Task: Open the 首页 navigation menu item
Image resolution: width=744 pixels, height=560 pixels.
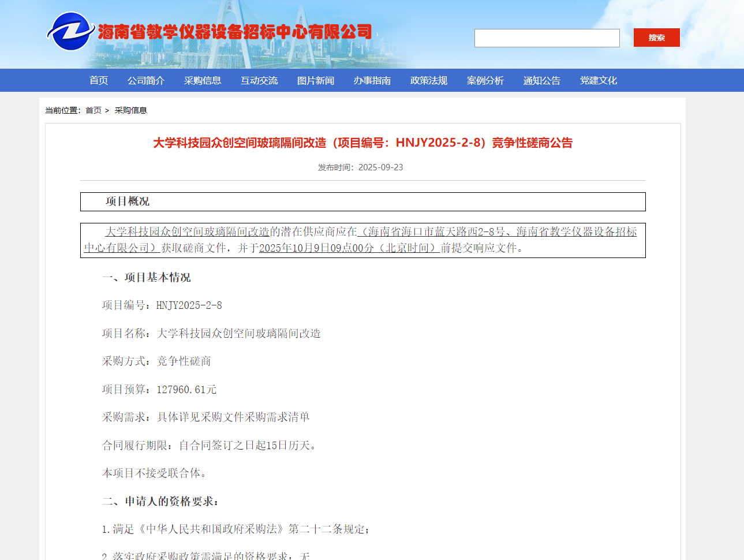Action: pos(99,80)
